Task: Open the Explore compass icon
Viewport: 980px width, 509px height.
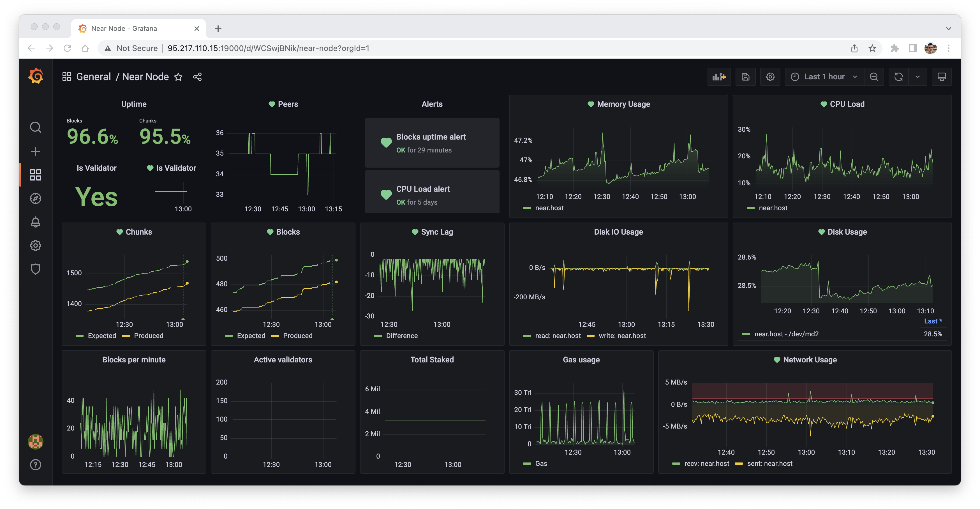Action: pos(35,198)
